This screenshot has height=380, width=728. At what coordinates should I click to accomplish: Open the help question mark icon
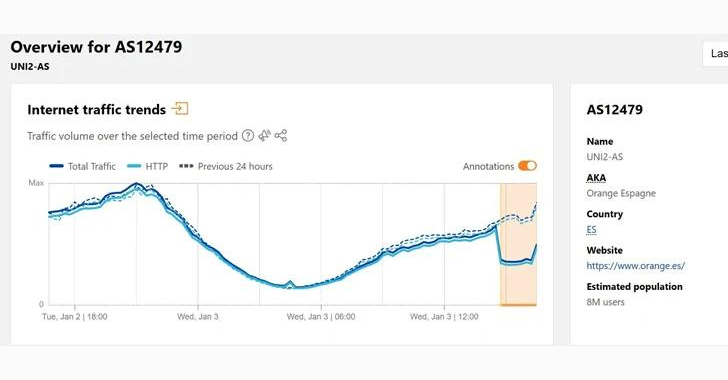(x=248, y=136)
